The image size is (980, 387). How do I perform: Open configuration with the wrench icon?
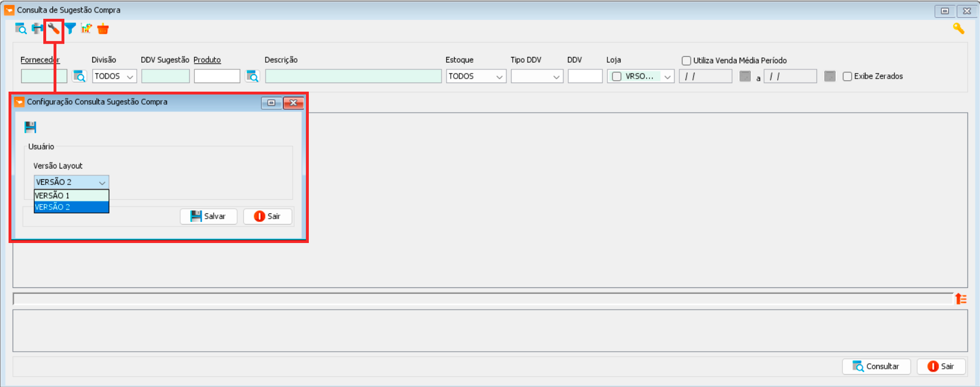pyautogui.click(x=54, y=28)
